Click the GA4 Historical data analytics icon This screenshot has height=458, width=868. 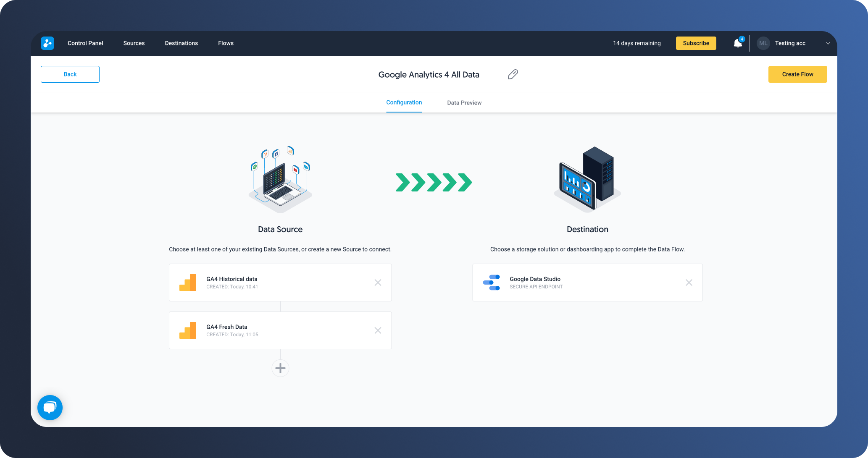[188, 283]
